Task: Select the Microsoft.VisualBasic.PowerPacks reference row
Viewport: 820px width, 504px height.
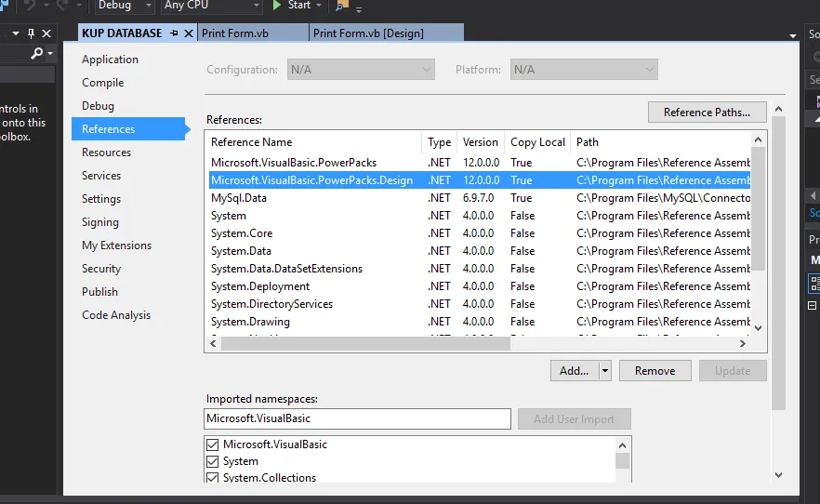Action: [480, 163]
